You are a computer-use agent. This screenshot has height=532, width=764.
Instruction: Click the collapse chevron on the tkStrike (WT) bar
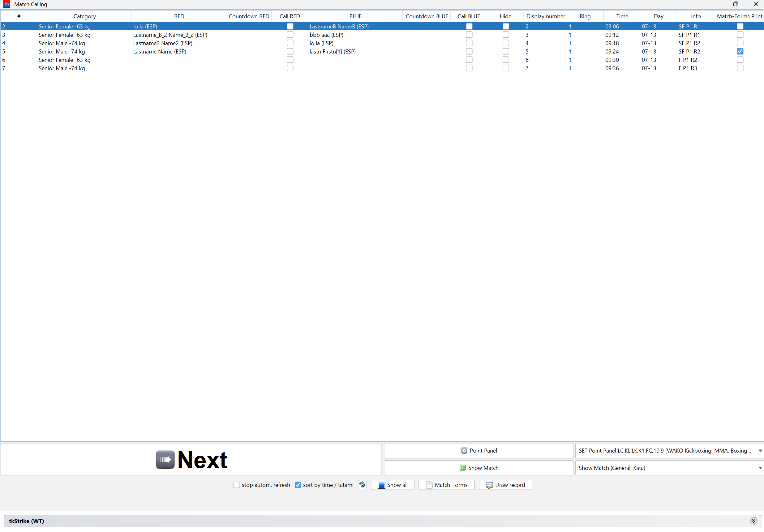(754, 521)
